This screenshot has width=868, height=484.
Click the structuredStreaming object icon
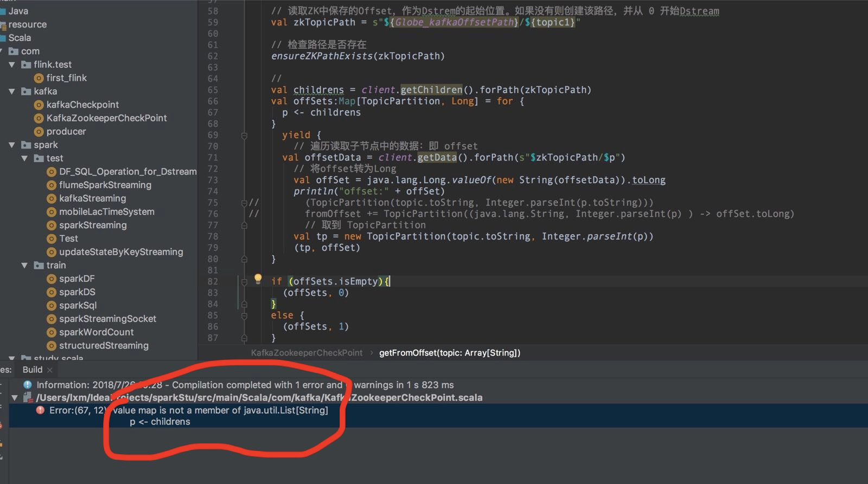pyautogui.click(x=52, y=346)
